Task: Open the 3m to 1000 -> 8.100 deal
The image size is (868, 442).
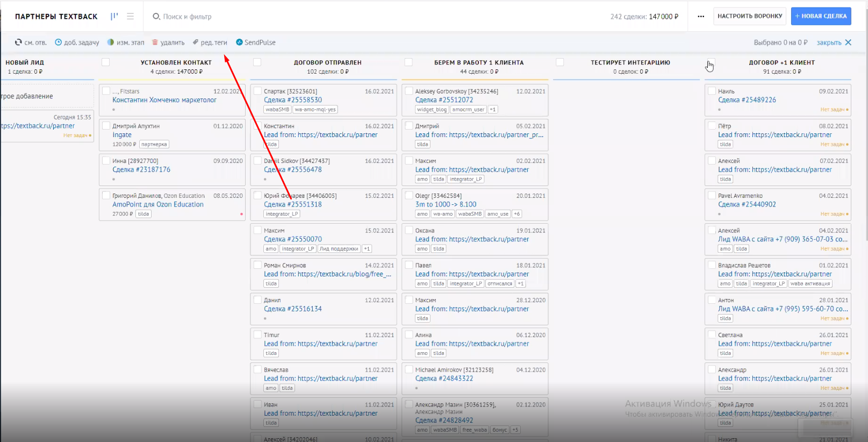Action: (x=446, y=204)
